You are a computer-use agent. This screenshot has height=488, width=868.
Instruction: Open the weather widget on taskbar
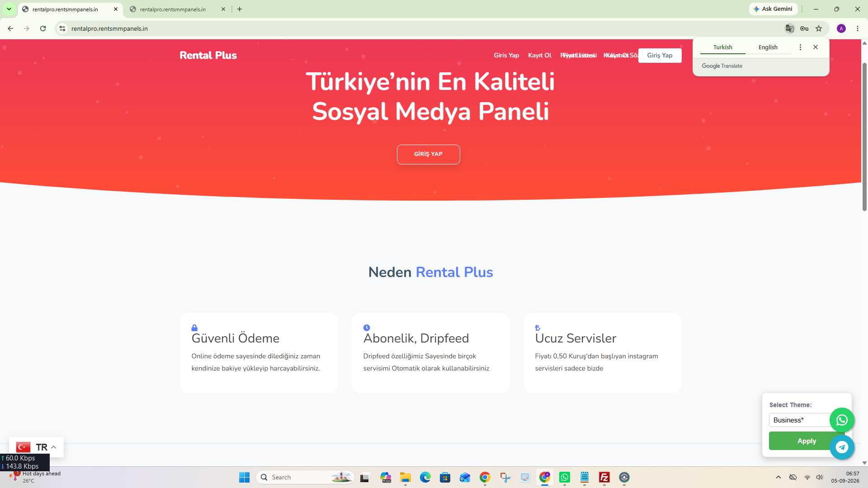click(34, 477)
